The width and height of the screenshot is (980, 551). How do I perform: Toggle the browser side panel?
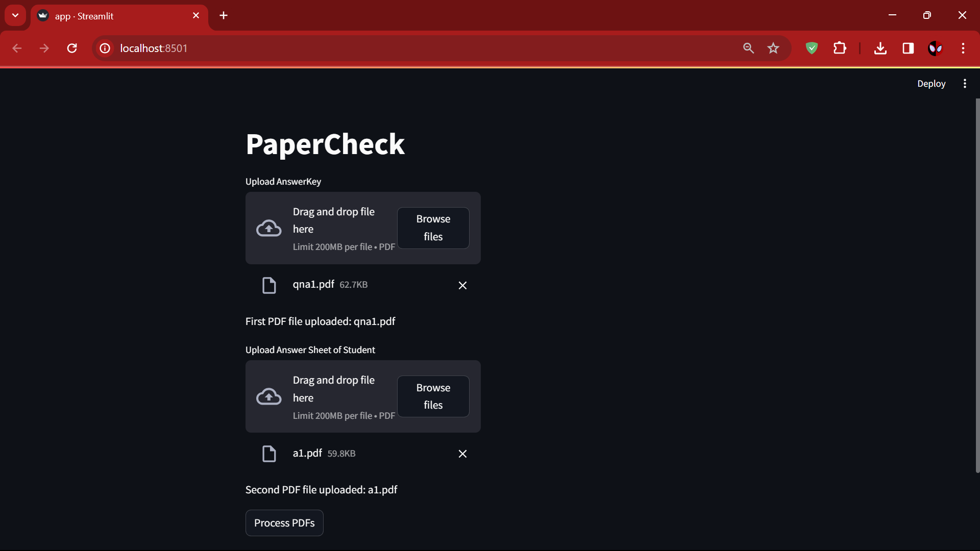908,48
